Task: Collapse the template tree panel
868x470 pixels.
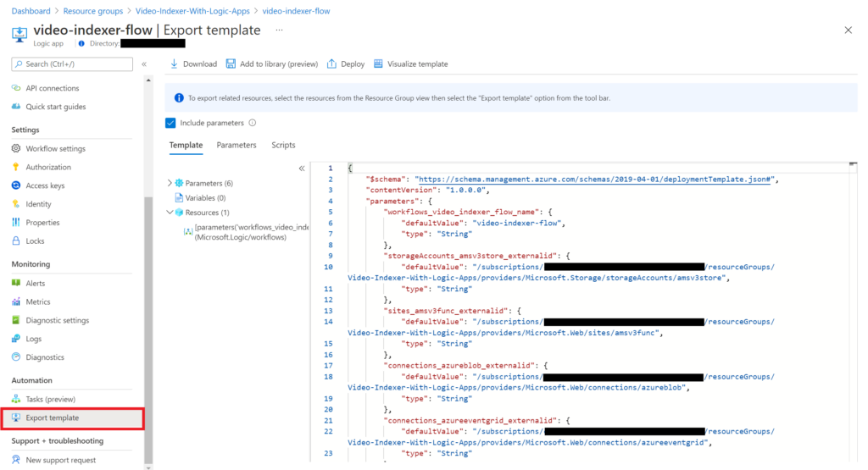Action: click(302, 168)
